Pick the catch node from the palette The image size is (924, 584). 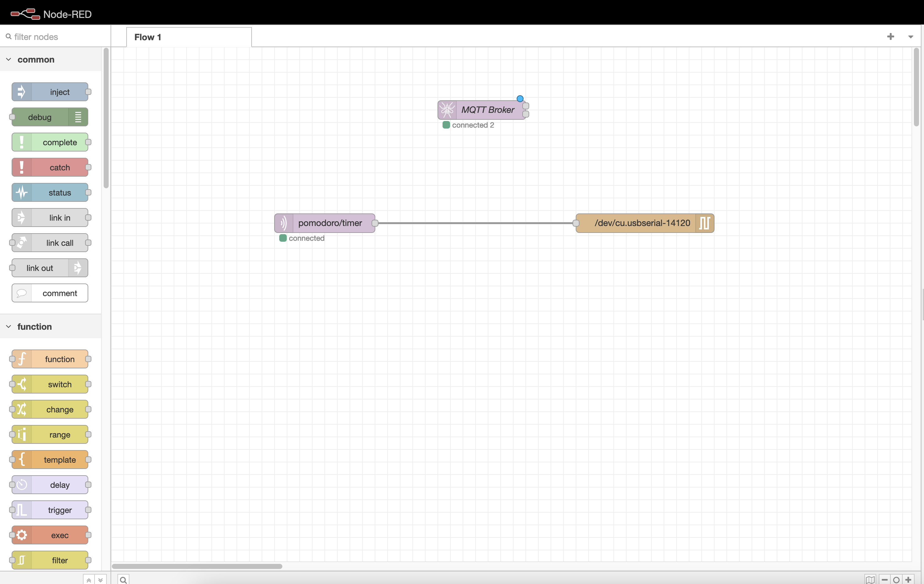point(51,168)
